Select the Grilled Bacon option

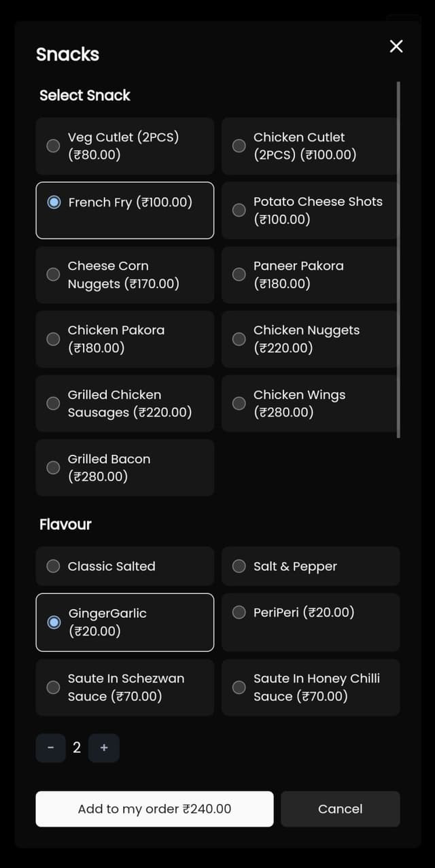[53, 467]
